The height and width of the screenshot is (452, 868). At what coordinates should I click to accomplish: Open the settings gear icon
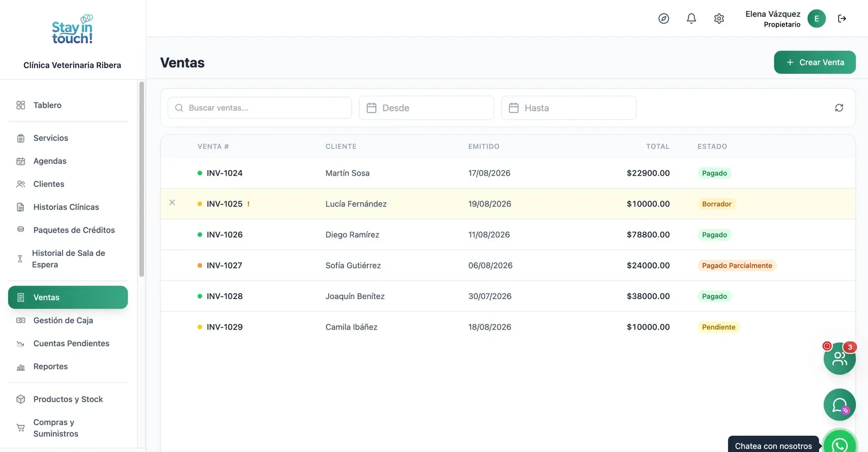coord(719,18)
